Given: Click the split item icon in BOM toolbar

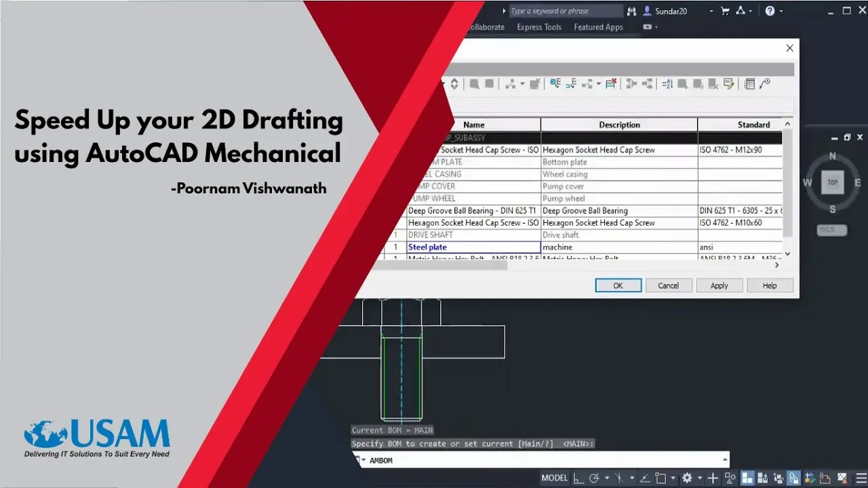Looking at the screenshot, I should click(647, 84).
